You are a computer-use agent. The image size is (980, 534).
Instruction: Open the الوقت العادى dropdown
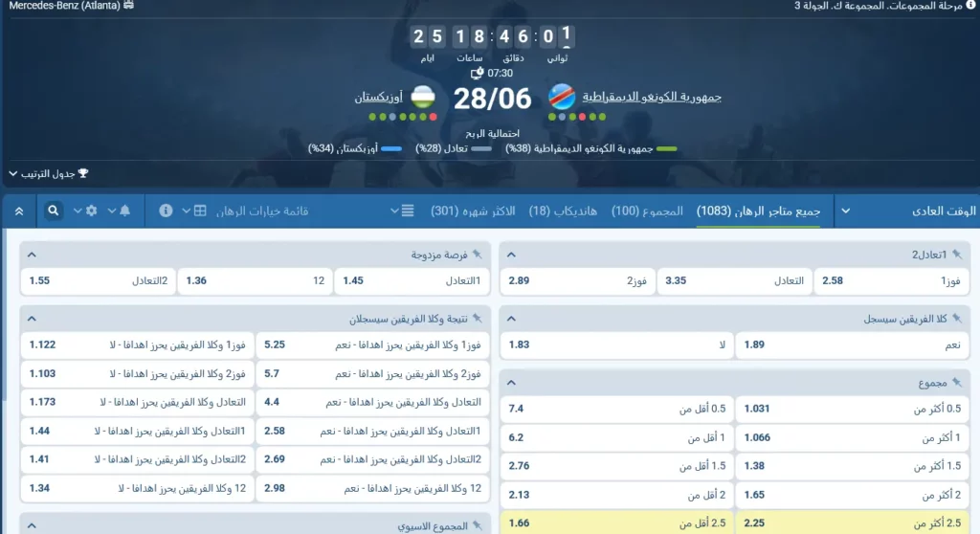click(x=846, y=211)
